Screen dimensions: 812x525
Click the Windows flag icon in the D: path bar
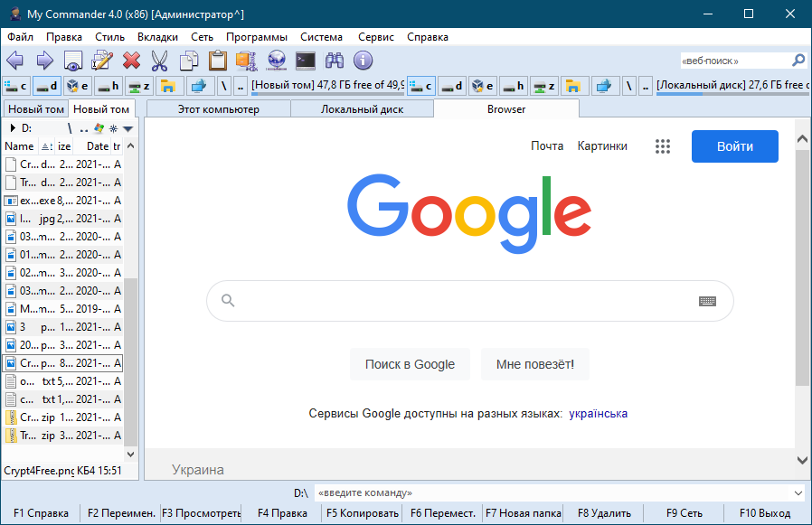[x=99, y=128]
